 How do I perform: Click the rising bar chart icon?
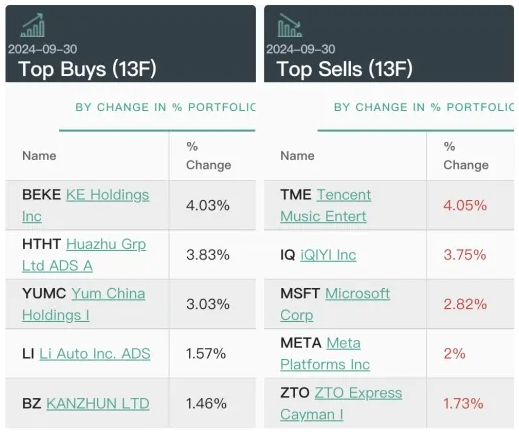pyautogui.click(x=32, y=25)
